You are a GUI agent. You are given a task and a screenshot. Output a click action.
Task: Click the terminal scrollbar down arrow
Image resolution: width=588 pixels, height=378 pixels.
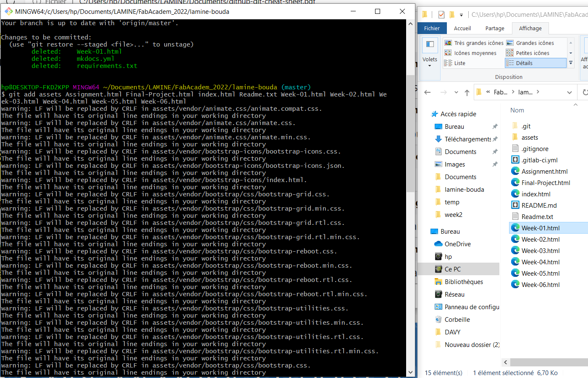click(x=410, y=372)
